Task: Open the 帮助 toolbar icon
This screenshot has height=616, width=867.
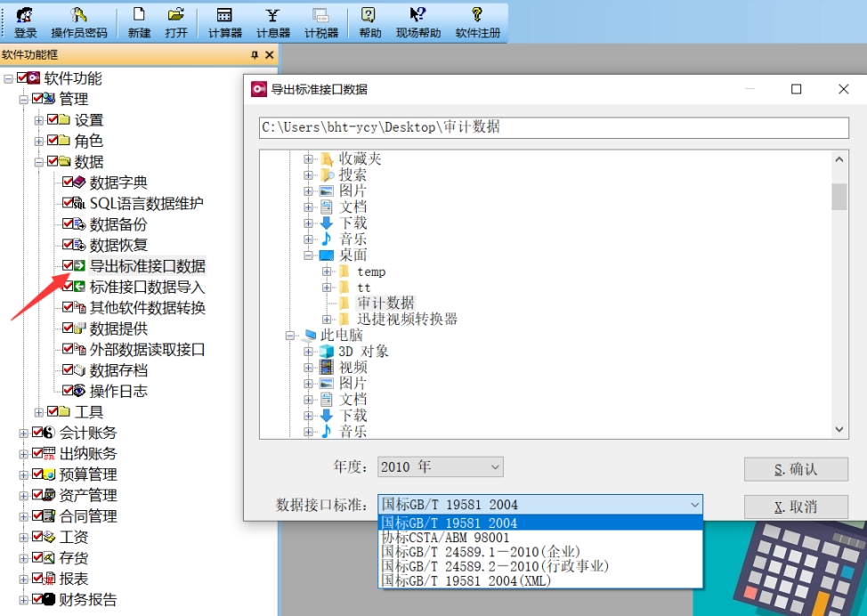Action: 367,22
